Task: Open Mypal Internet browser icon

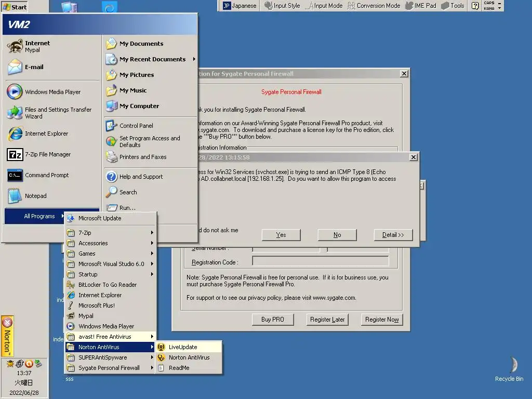Action: click(15, 46)
